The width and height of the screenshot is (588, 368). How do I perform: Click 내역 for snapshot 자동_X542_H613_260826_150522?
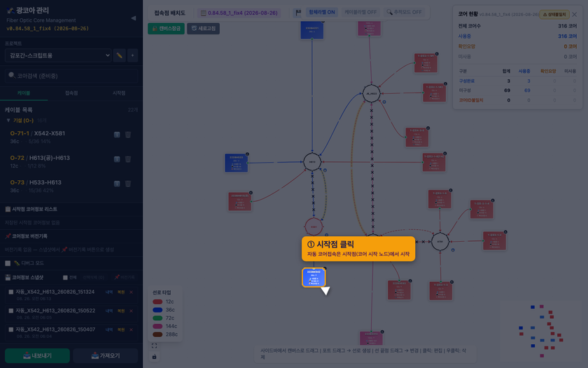[x=108, y=311]
